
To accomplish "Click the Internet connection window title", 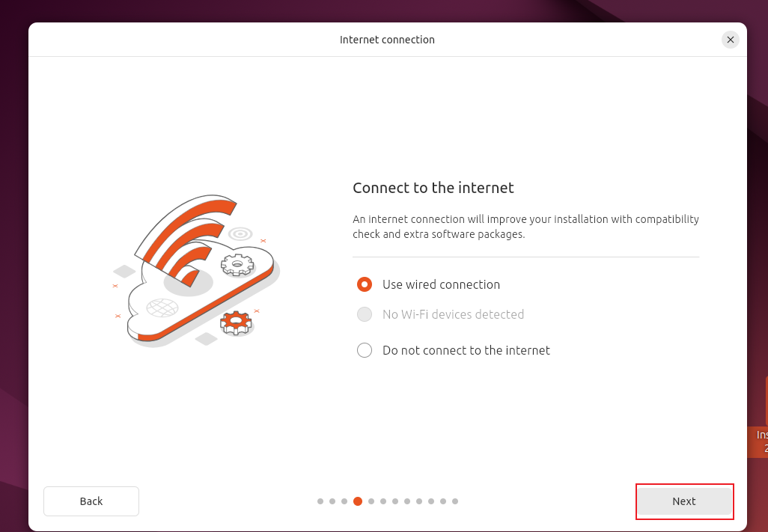I will click(387, 40).
